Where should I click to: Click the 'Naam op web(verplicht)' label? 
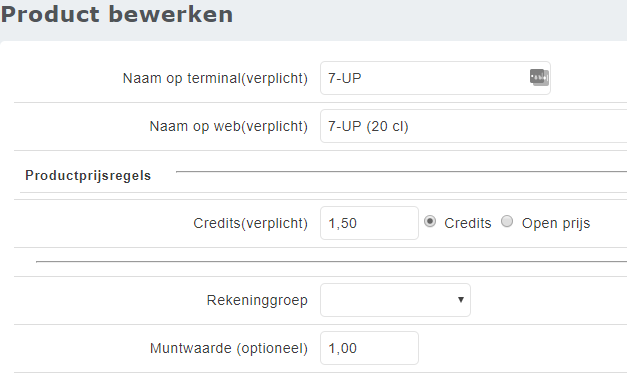click(229, 126)
